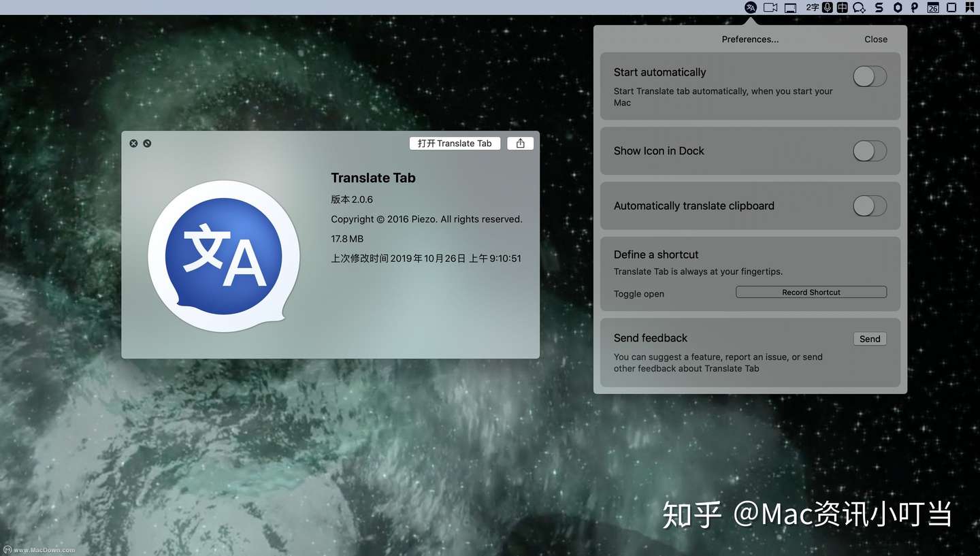Screen dimensions: 980x556
Task: Open the calendar icon showing 26
Action: 933,8
